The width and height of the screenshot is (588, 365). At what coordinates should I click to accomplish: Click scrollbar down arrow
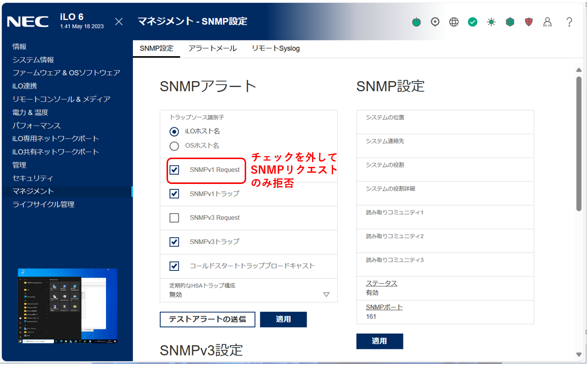click(x=579, y=354)
